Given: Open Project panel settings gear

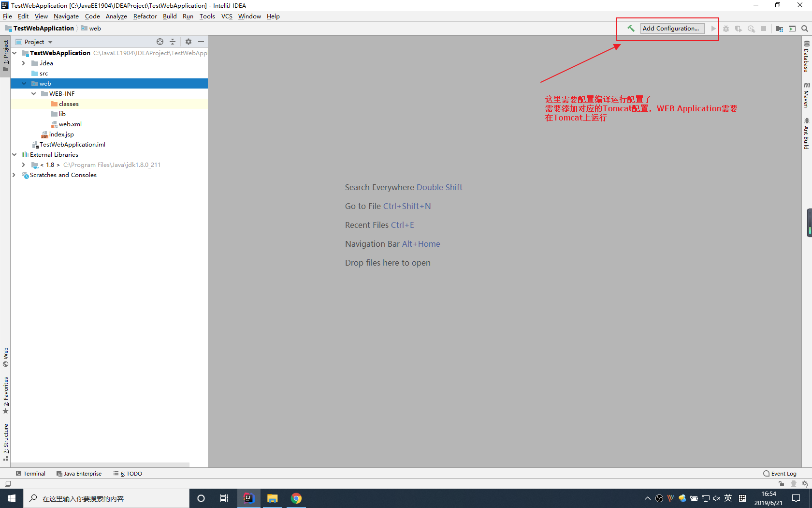Looking at the screenshot, I should [188, 42].
